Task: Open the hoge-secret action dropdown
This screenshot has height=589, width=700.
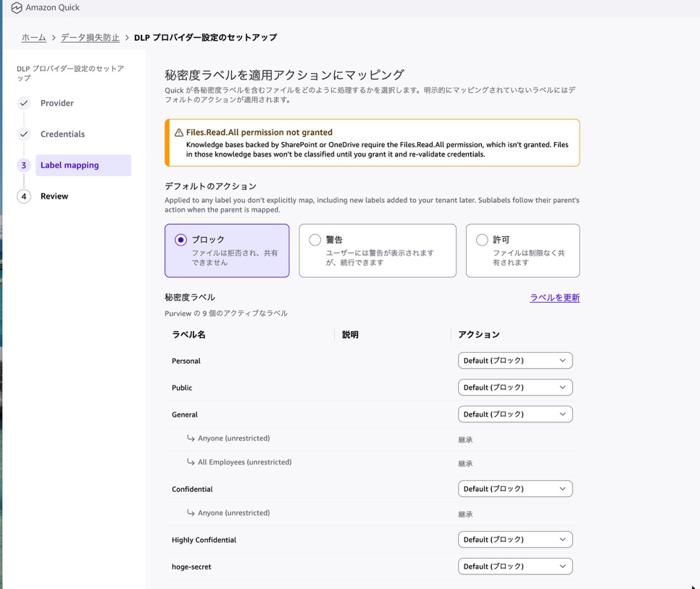Action: [515, 567]
